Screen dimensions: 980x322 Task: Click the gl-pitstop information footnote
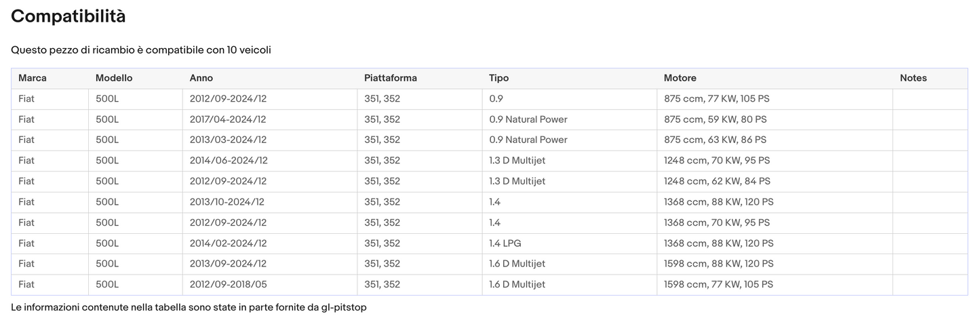click(x=189, y=308)
